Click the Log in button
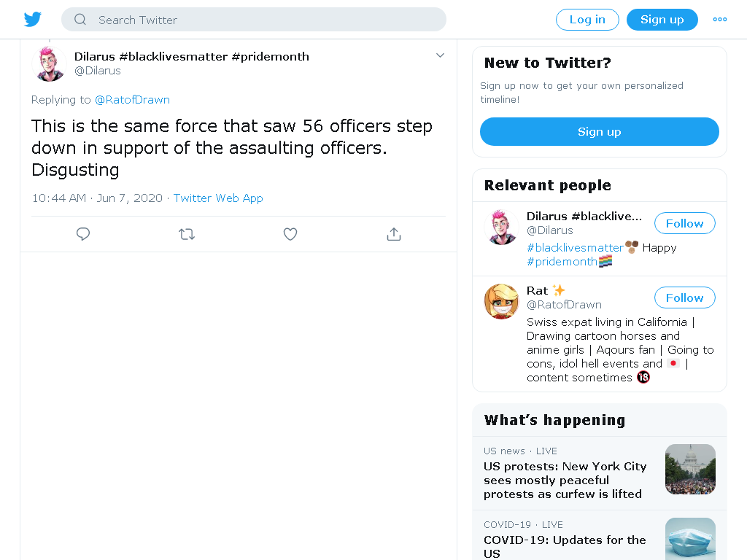The image size is (747, 560). [587, 20]
